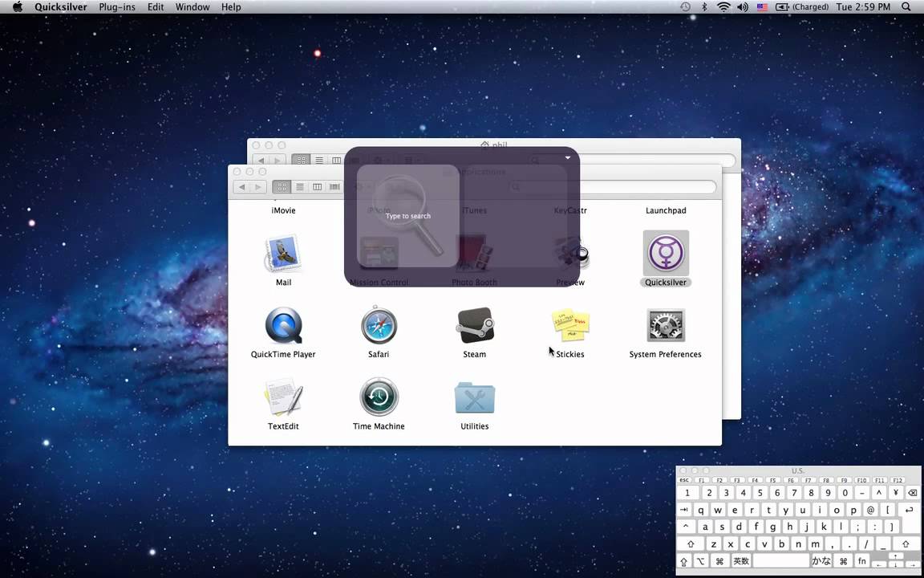Viewport: 924px width, 578px height.
Task: Open the Plug-ins menu
Action: point(116,7)
